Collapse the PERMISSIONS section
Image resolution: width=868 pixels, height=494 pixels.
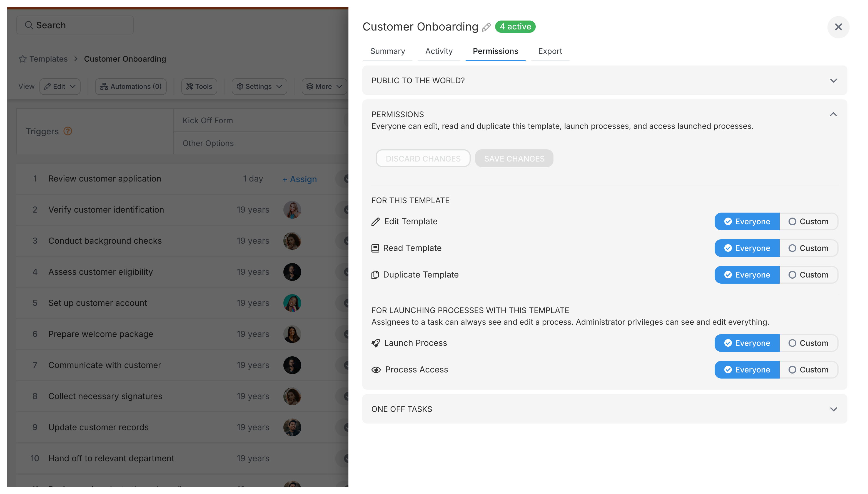[x=834, y=114]
